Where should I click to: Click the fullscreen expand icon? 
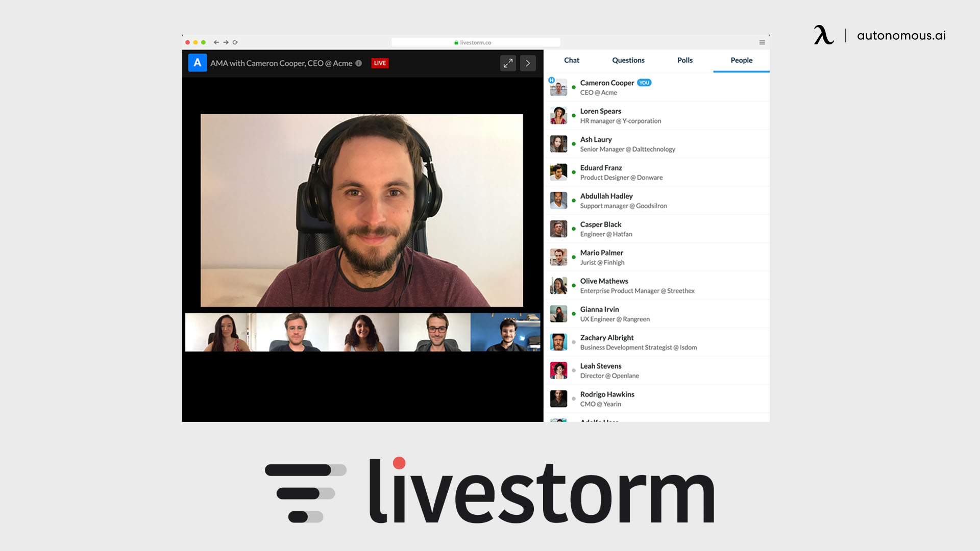coord(508,63)
